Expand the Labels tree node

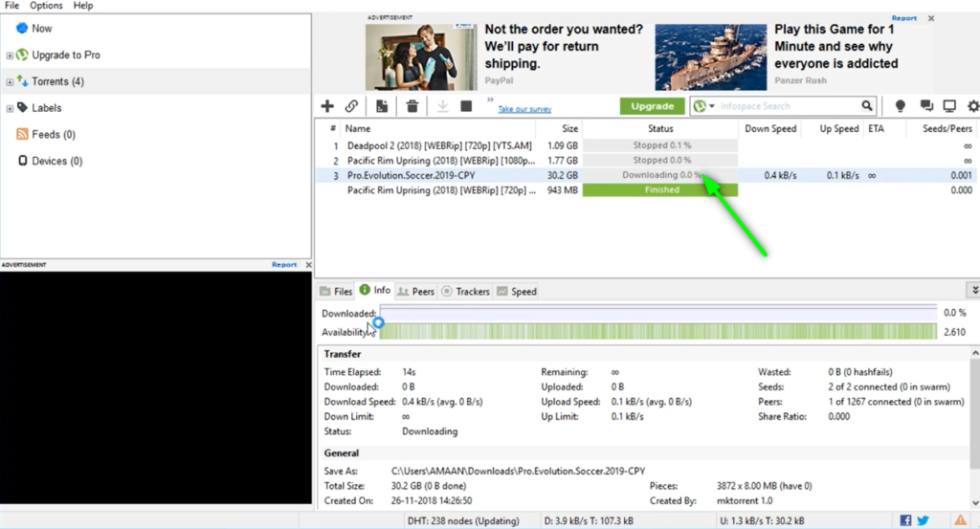point(10,109)
